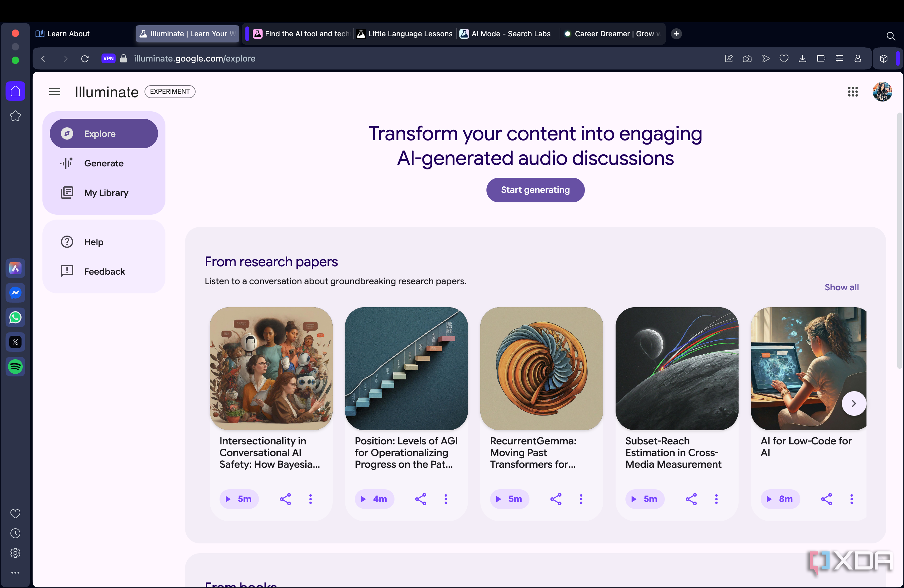Viewport: 904px width, 588px height.
Task: Open more options for the AI for Low-Code card
Action: [851, 499]
